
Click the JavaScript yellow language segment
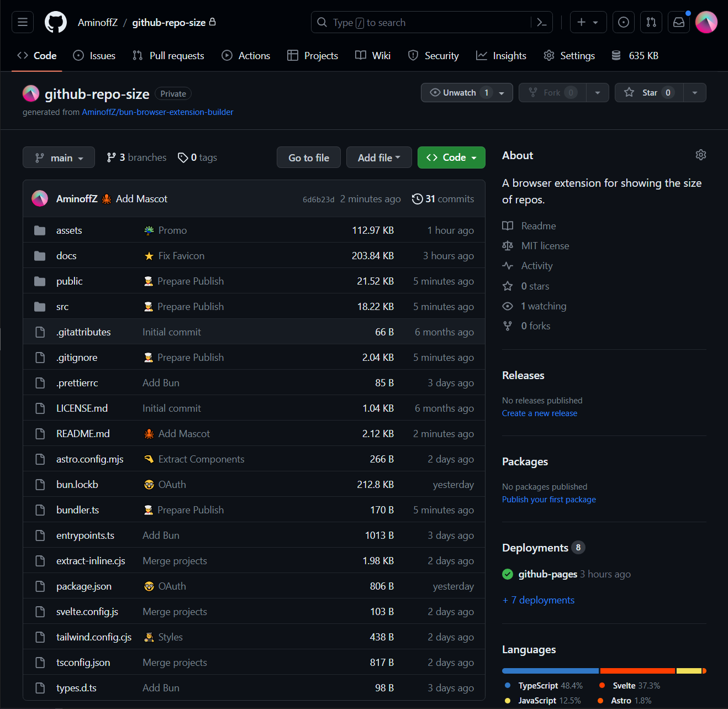point(689,671)
